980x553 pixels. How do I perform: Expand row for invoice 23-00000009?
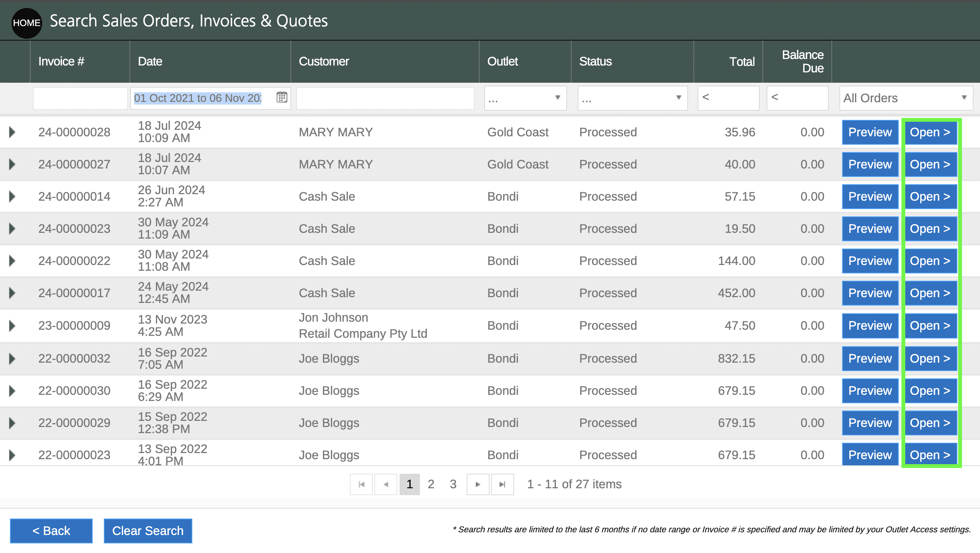pos(12,326)
